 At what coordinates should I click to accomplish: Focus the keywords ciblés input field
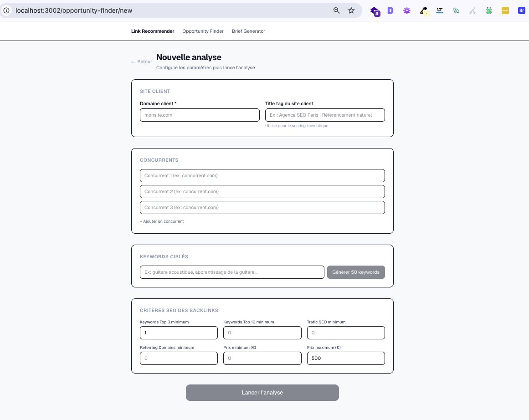232,272
